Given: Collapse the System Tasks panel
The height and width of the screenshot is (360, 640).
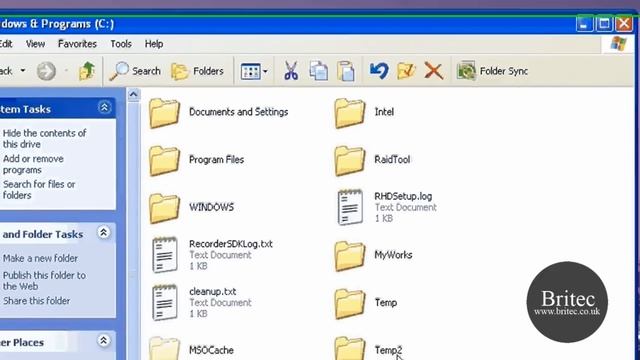Looking at the screenshot, I should pos(104,108).
